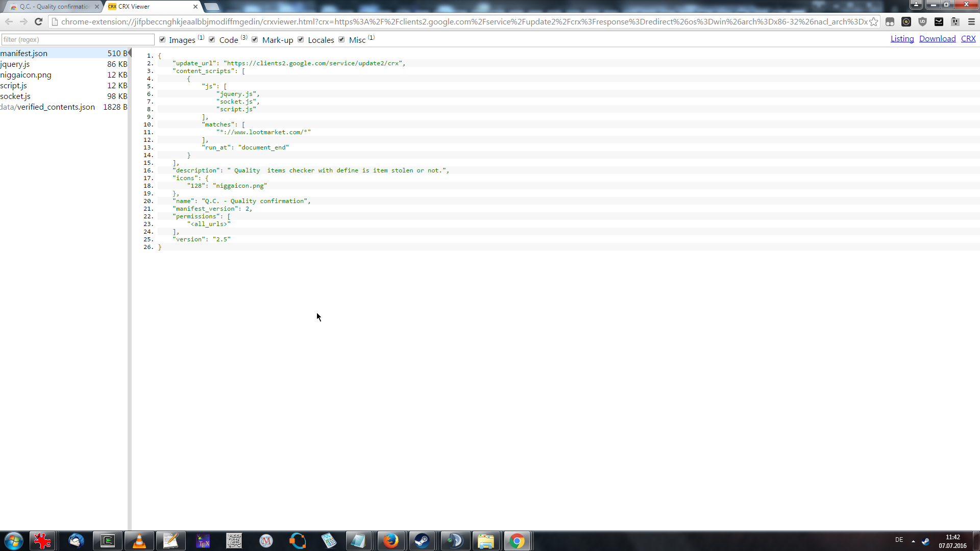
Task: Disable the Locales filter checkbox
Action: pyautogui.click(x=301, y=40)
